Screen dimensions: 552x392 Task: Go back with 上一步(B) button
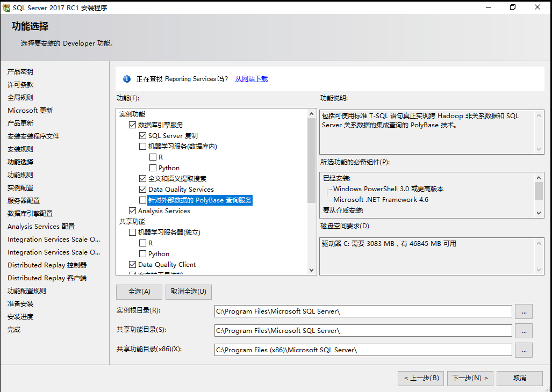(421, 378)
